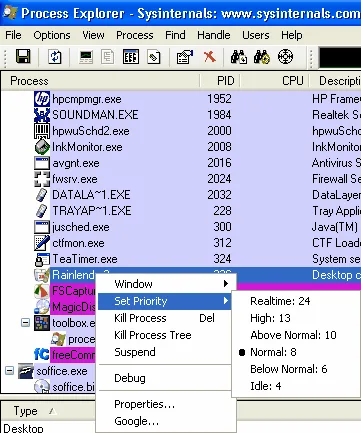Click the Show Process Tree toolbar icon
Image resolution: width=361 pixels, height=433 pixels.
point(107,57)
